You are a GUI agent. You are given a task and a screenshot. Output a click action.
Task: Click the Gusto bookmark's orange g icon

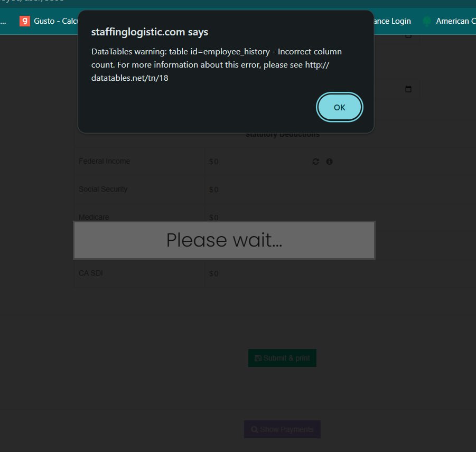24,21
